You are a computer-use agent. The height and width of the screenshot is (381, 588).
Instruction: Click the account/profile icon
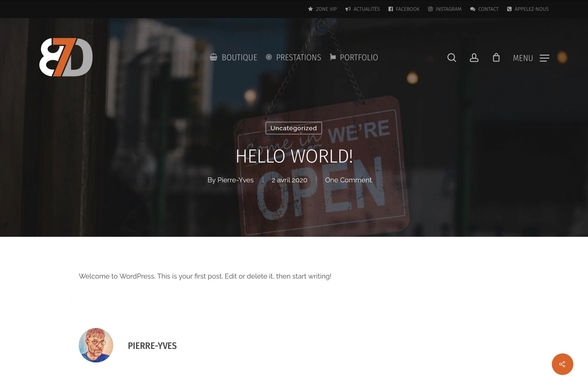pyautogui.click(x=474, y=58)
